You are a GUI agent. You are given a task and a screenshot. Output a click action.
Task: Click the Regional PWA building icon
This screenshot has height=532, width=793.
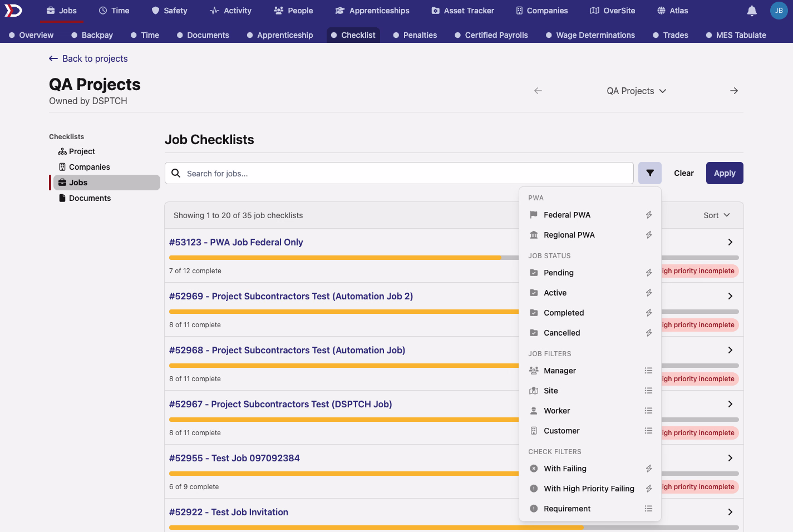[534, 235]
